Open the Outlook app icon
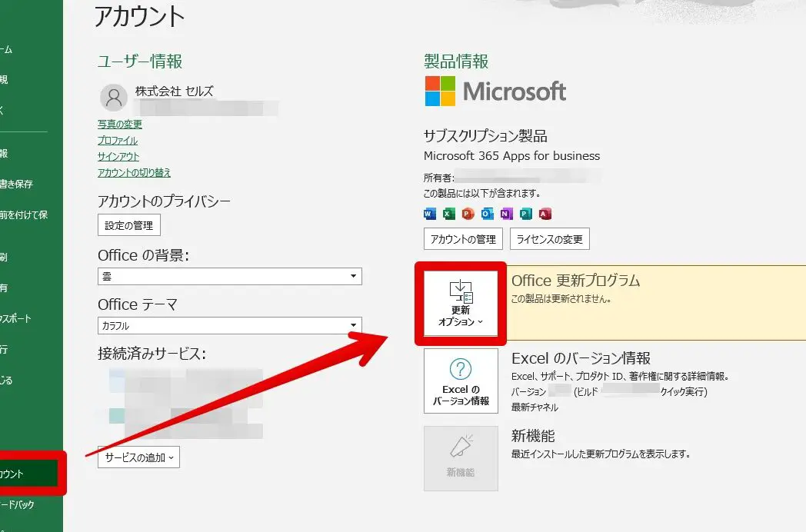The width and height of the screenshot is (806, 532). tap(487, 214)
